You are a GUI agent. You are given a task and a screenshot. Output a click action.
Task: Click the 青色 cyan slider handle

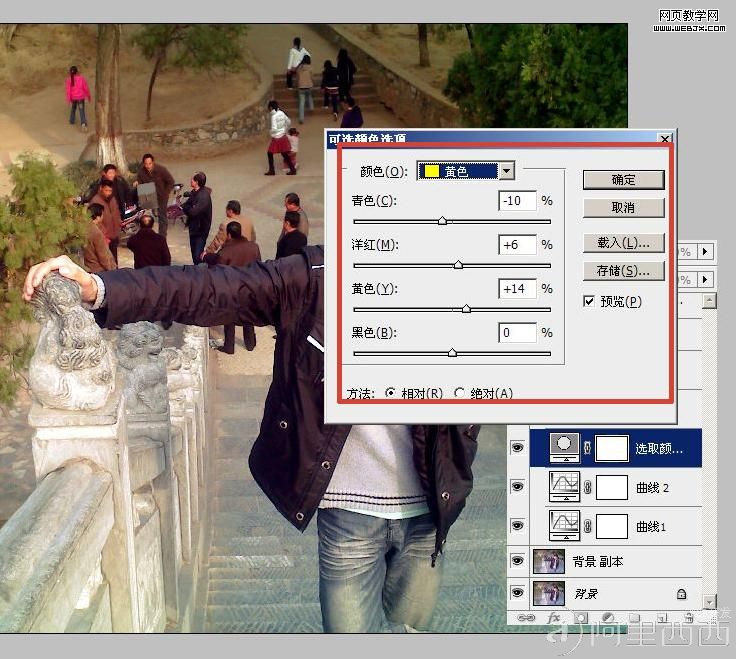(442, 221)
